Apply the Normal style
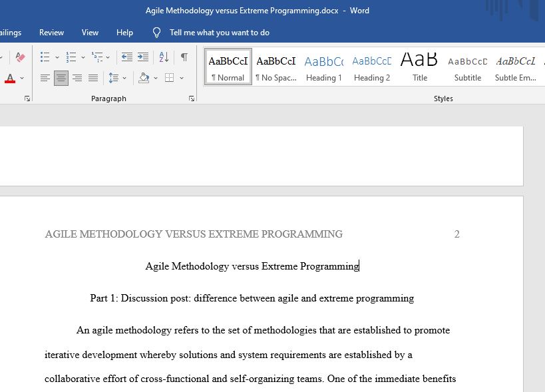This screenshot has height=392, width=545. (x=228, y=67)
